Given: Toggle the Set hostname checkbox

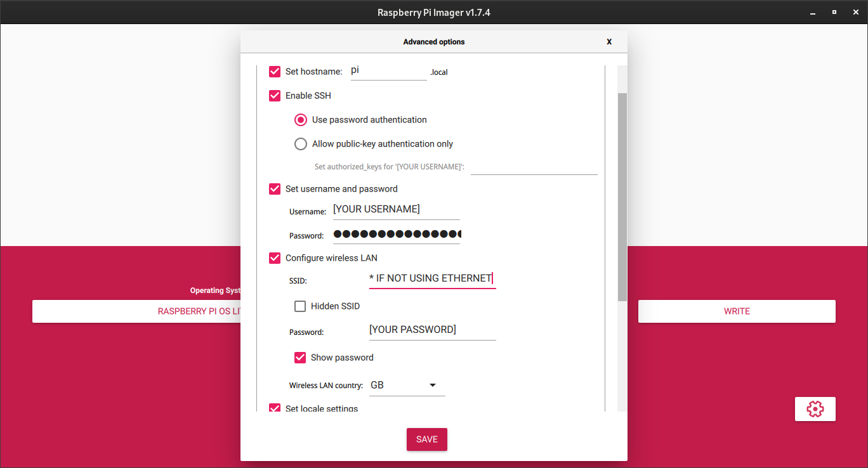Looking at the screenshot, I should coord(275,72).
